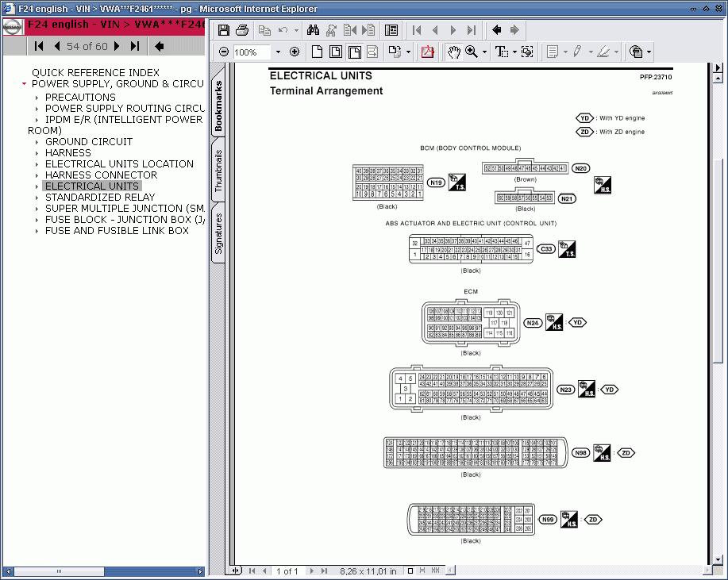
Task: Save a copy of the PDF
Action: (224, 31)
